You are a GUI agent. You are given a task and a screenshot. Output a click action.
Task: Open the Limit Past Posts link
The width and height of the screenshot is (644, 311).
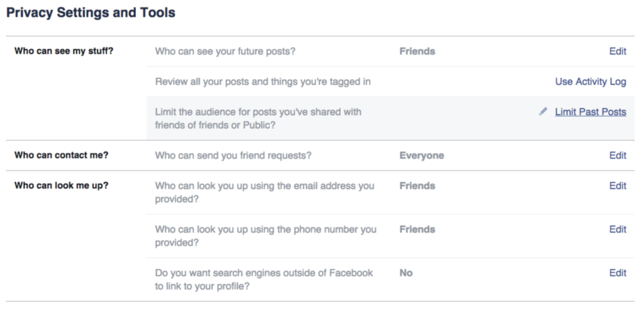click(x=591, y=112)
